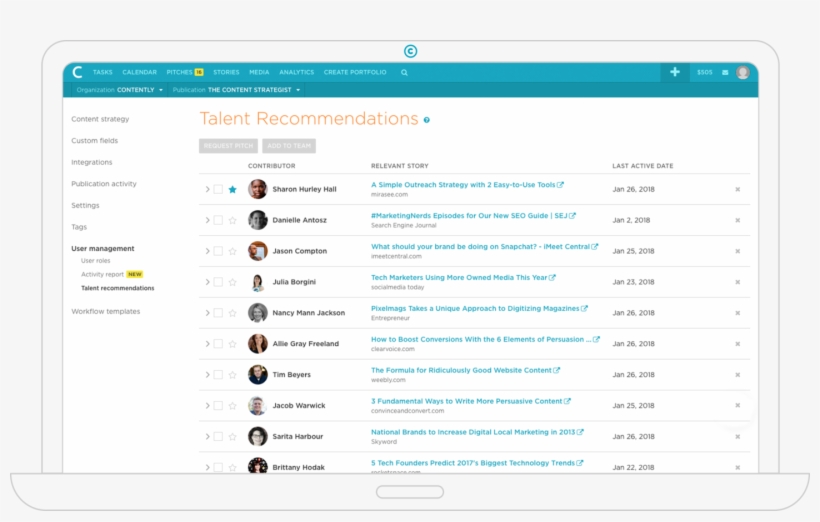The image size is (820, 522).
Task: Dismiss Tim Beyers recommendation
Action: (x=737, y=375)
